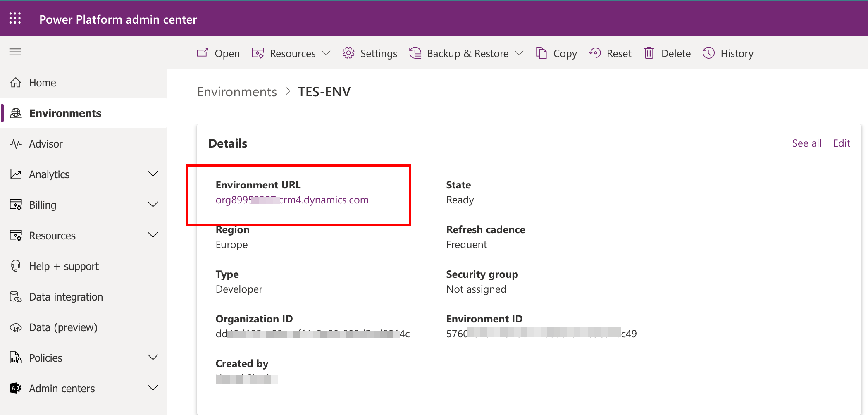This screenshot has width=868, height=415.
Task: Click the Home house icon
Action: click(x=16, y=83)
